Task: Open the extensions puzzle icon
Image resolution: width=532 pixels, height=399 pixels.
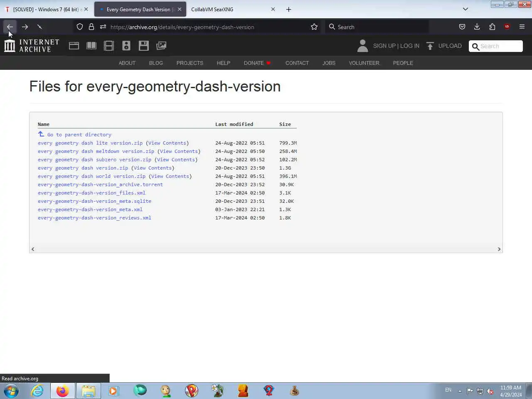Action: [x=492, y=27]
